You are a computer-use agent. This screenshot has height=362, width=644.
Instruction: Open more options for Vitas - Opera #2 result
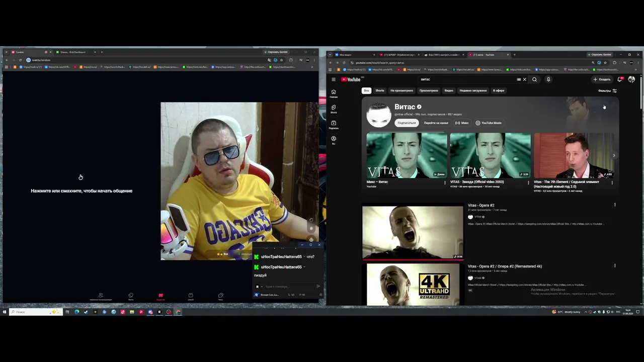(615, 205)
